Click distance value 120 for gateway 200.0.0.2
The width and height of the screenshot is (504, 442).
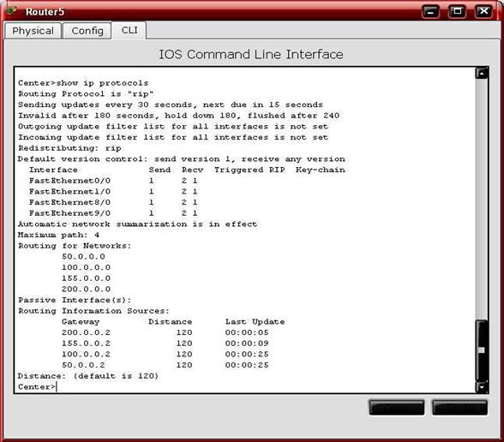(x=184, y=332)
